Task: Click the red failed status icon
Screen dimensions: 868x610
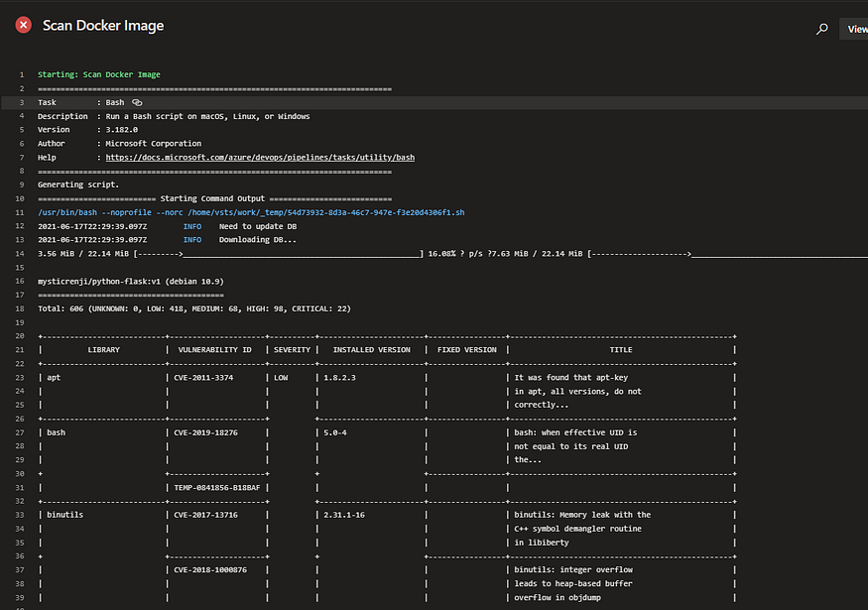Action: point(24,25)
